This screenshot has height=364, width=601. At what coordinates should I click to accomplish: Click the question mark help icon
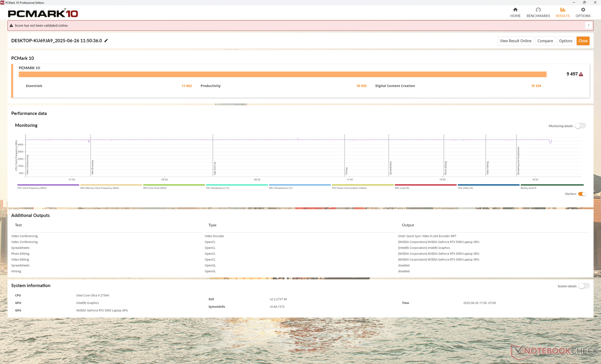tap(588, 26)
